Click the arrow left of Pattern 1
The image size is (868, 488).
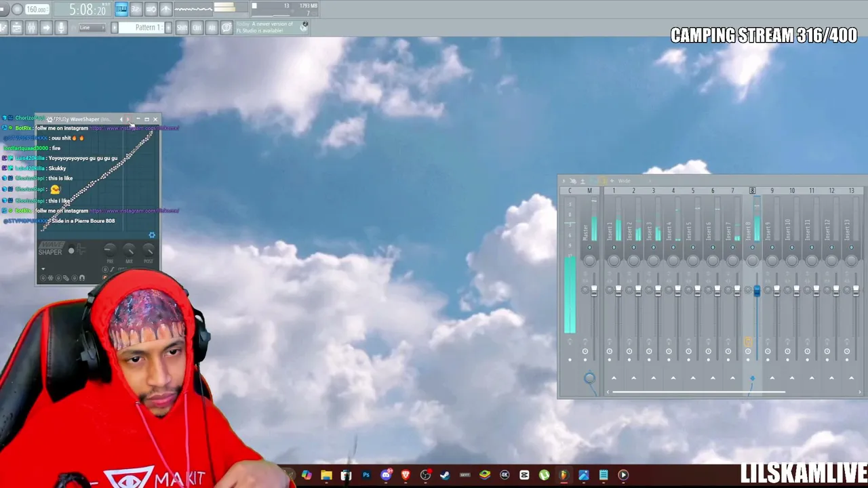(x=115, y=28)
